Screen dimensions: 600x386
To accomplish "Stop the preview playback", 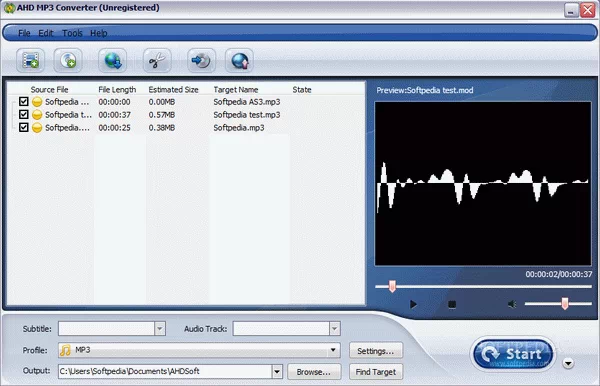I will click(452, 305).
